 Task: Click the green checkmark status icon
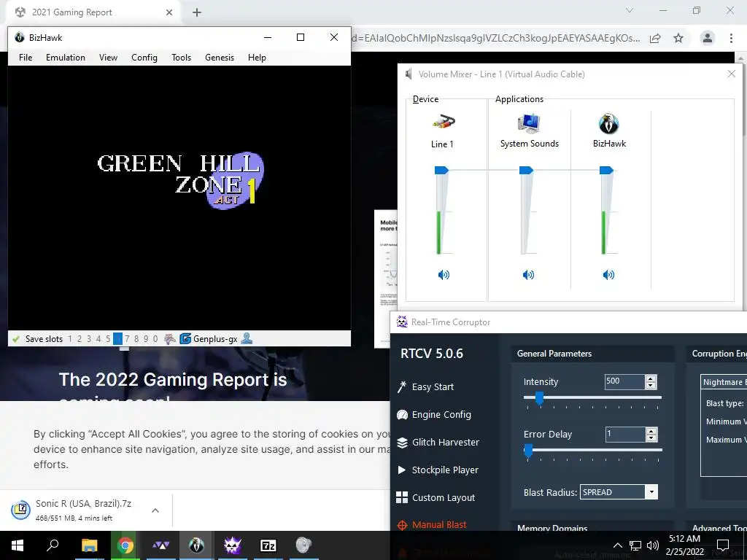[16, 339]
